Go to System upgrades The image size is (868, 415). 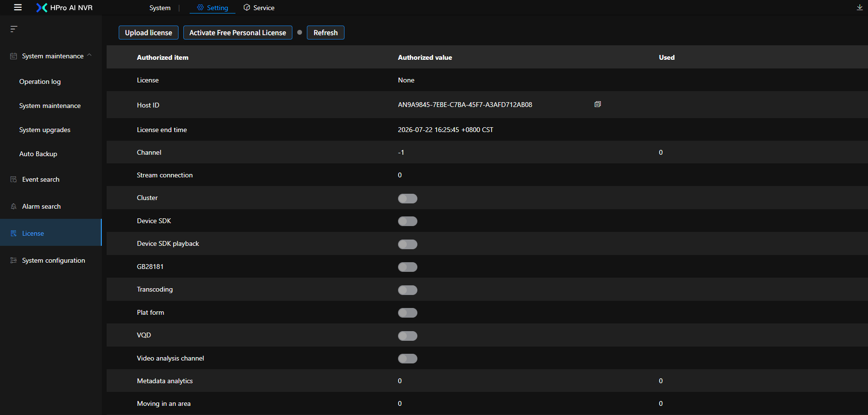point(45,130)
